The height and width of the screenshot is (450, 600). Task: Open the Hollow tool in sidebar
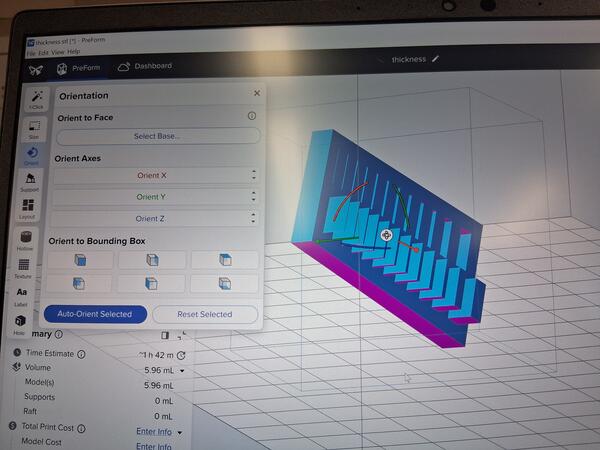pyautogui.click(x=25, y=241)
